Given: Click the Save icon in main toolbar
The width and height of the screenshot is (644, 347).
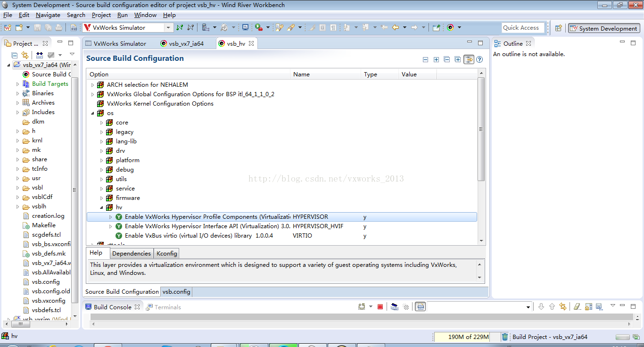Looking at the screenshot, I should (38, 28).
